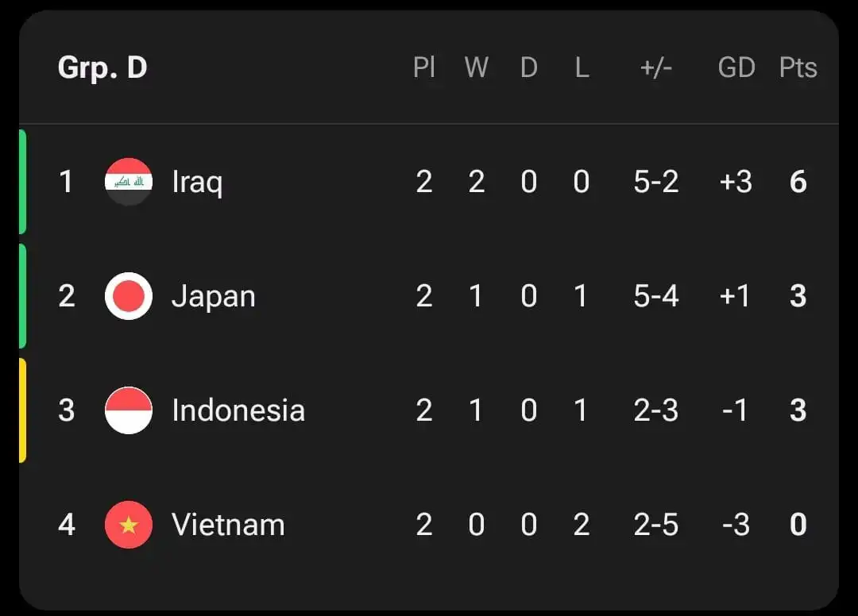Click Iraq's goal difference value +3
Viewport: 858px width, 616px height.
pos(736,181)
